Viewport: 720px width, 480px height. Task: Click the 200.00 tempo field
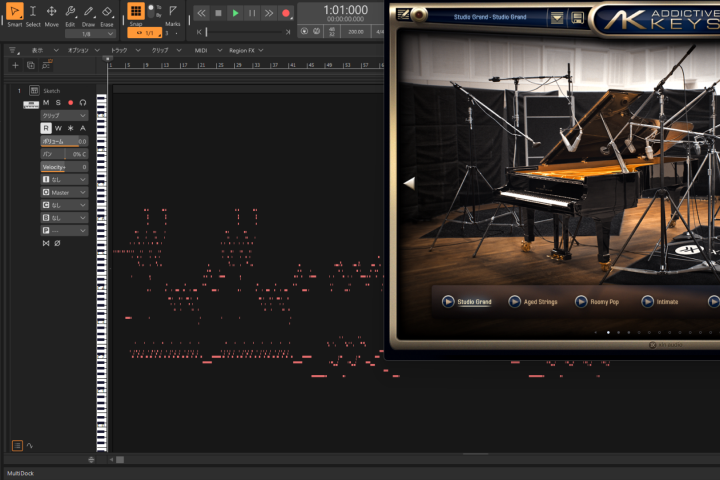355,32
